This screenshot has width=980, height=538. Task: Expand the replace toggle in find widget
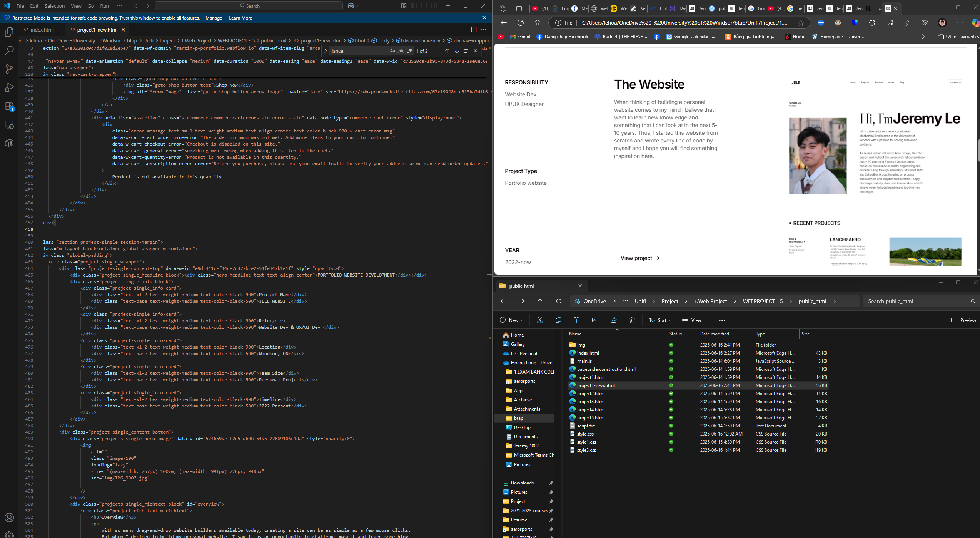coord(326,51)
